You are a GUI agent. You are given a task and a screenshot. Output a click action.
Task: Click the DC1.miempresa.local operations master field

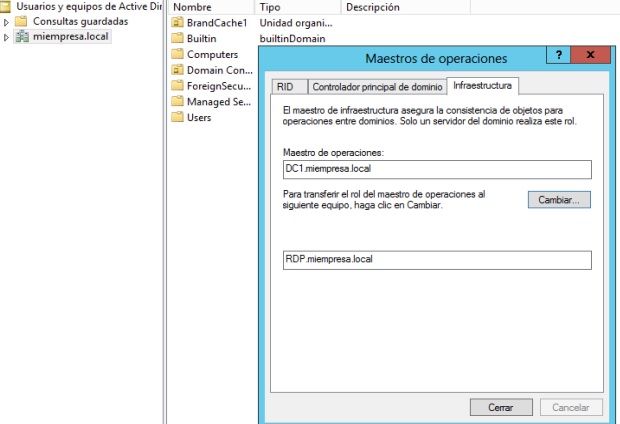(x=437, y=170)
